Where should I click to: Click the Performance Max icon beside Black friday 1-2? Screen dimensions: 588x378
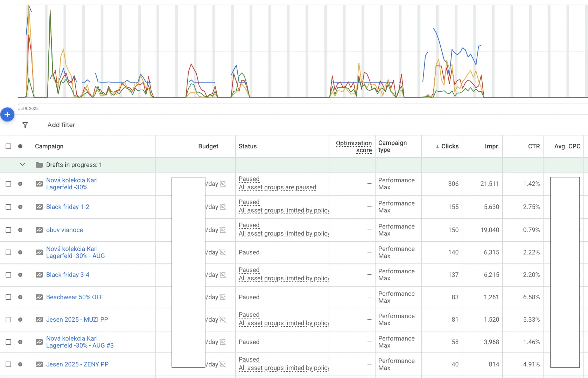39,207
